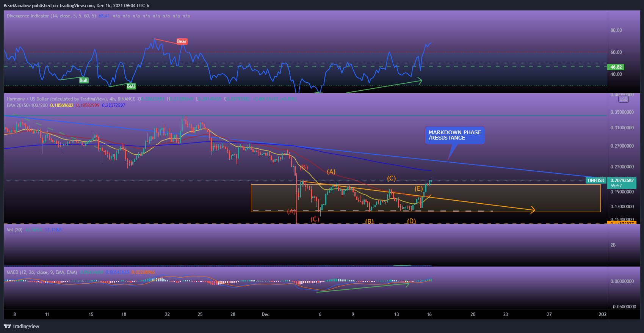
Task: Click the orange (A) wave label
Action: [331, 171]
